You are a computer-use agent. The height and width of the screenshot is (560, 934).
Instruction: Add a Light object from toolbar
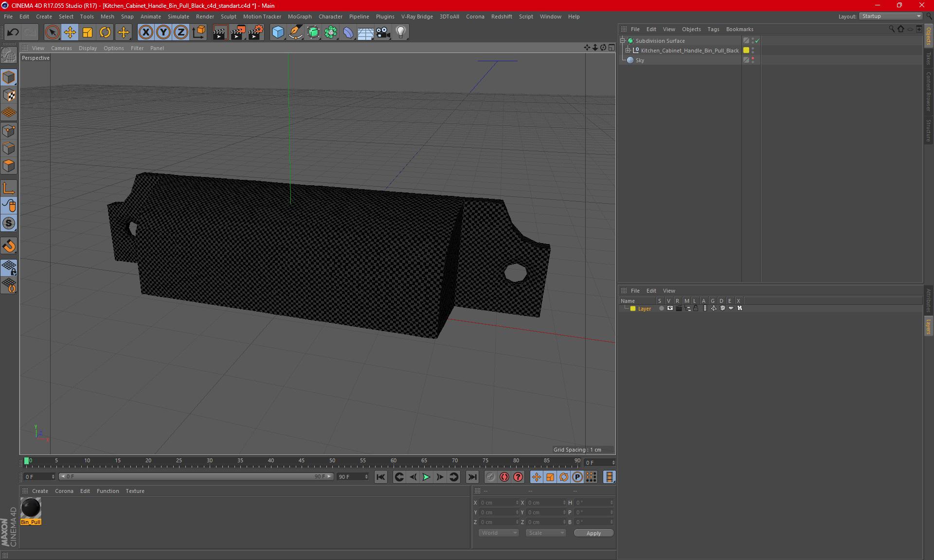[401, 32]
